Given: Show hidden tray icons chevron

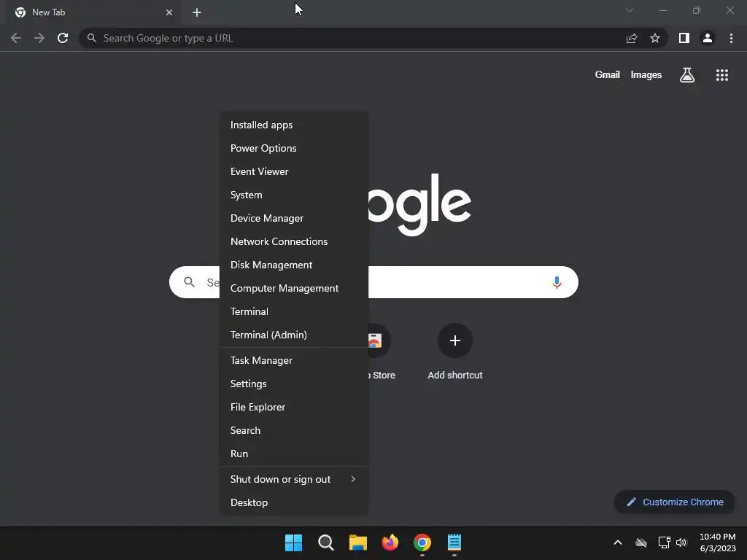Looking at the screenshot, I should (x=617, y=542).
